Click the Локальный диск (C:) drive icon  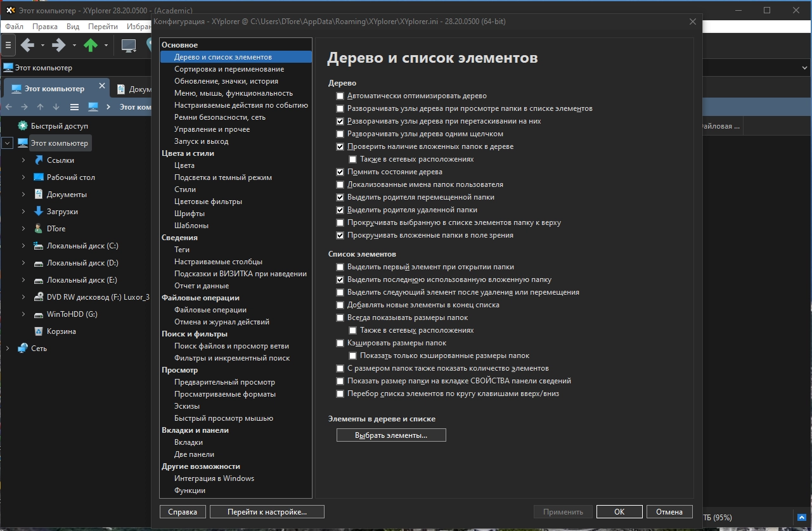coord(39,246)
